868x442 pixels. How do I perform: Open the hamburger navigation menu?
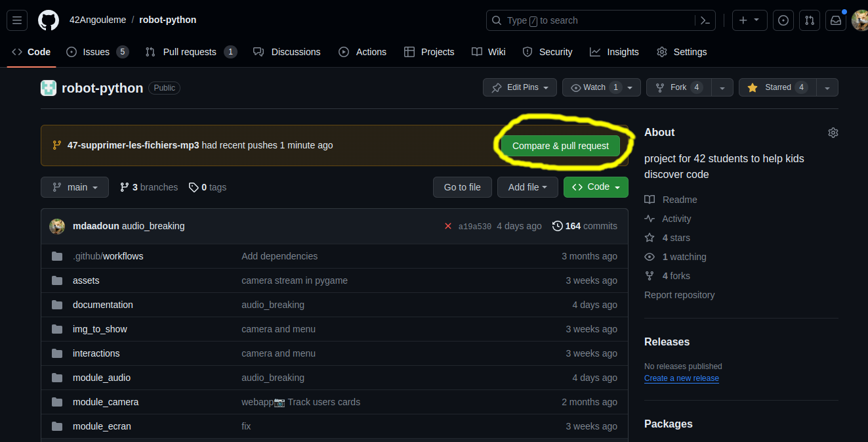pos(17,20)
